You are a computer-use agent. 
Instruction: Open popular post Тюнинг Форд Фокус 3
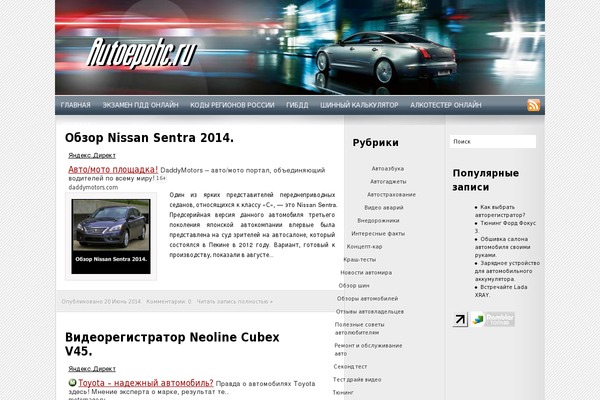[x=505, y=227]
